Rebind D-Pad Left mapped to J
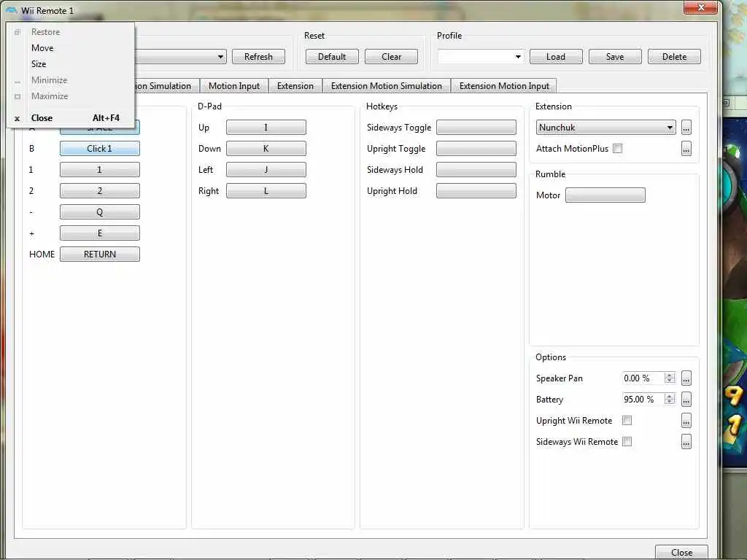 click(266, 169)
